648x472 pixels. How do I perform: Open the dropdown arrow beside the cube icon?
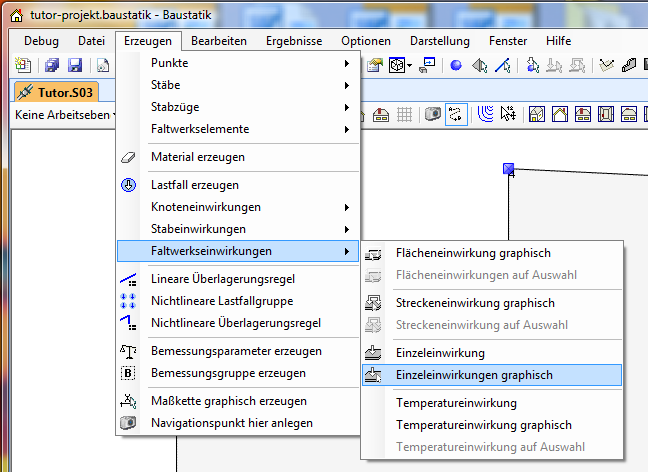410,65
